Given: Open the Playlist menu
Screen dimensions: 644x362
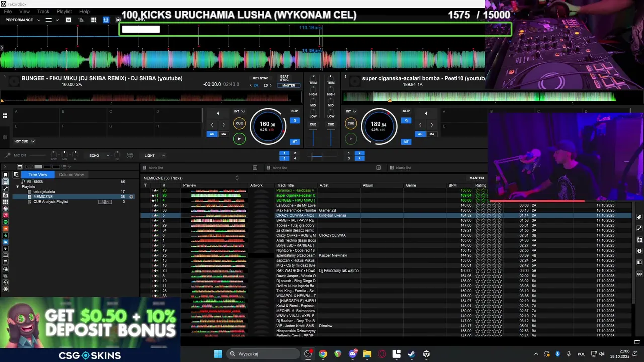Looking at the screenshot, I should point(64,11).
